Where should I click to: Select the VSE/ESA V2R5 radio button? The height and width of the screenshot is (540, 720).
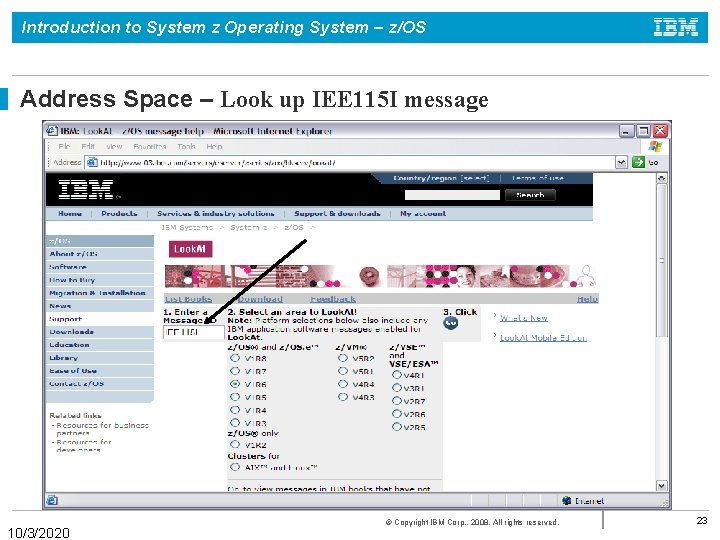[x=397, y=426]
